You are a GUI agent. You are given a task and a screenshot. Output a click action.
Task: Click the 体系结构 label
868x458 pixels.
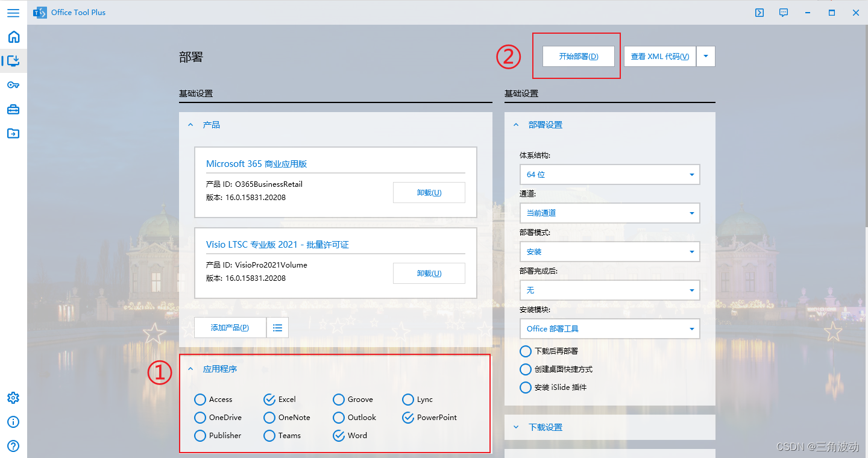(x=535, y=155)
